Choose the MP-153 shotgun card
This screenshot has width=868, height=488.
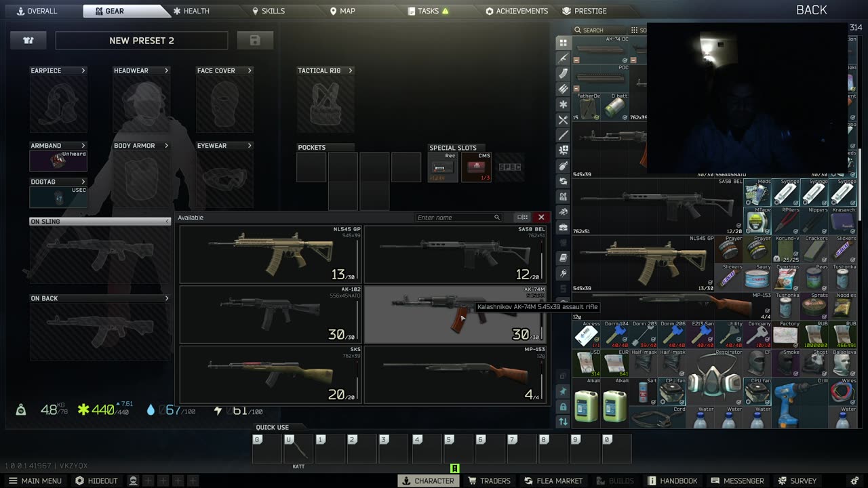(455, 374)
